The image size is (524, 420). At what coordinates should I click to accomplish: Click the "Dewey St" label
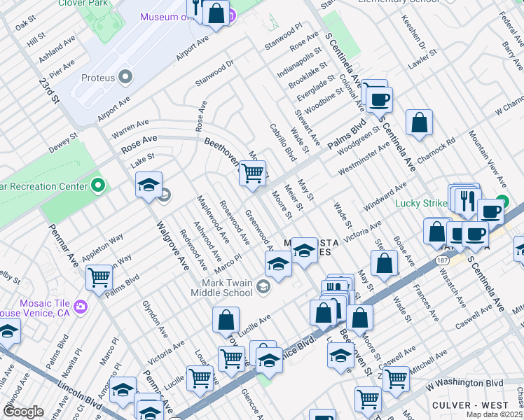tap(63, 143)
